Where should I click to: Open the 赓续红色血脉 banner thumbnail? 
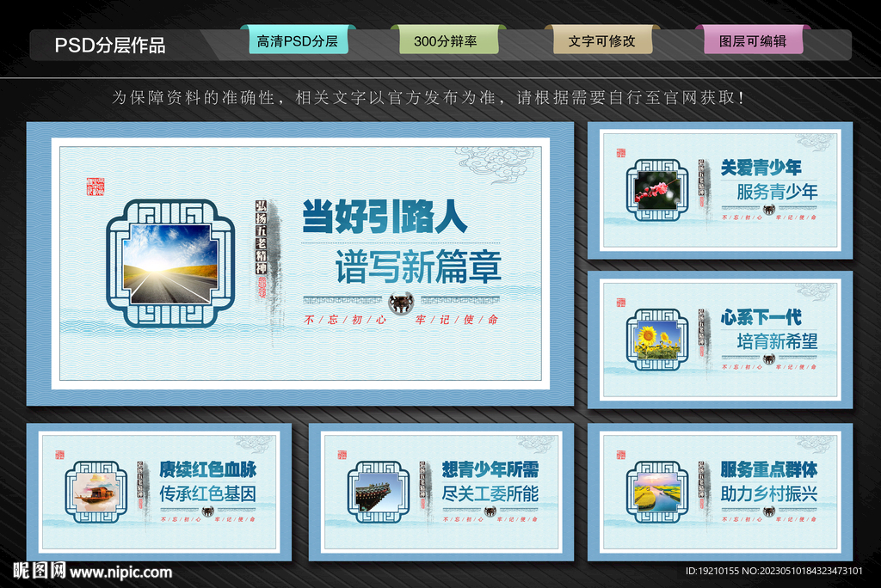pos(159,492)
